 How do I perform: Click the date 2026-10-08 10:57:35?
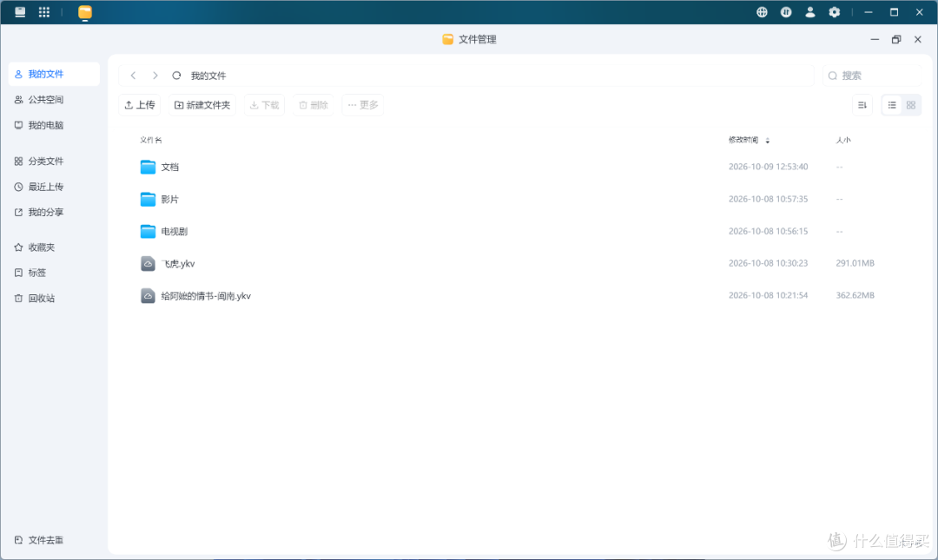tap(768, 199)
